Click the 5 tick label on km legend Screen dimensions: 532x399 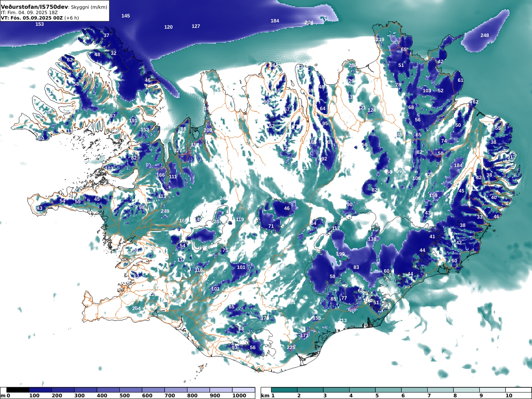point(377,396)
